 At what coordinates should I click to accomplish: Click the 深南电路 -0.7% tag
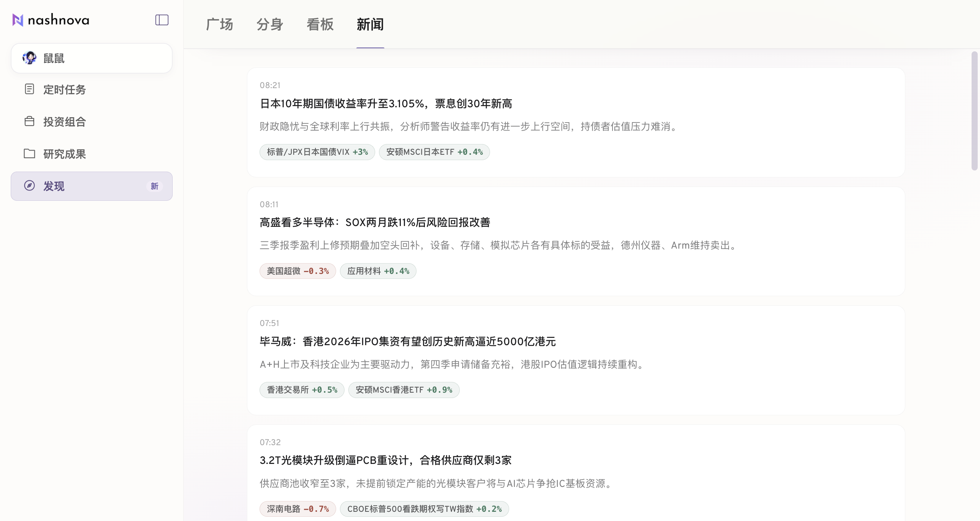click(x=298, y=509)
